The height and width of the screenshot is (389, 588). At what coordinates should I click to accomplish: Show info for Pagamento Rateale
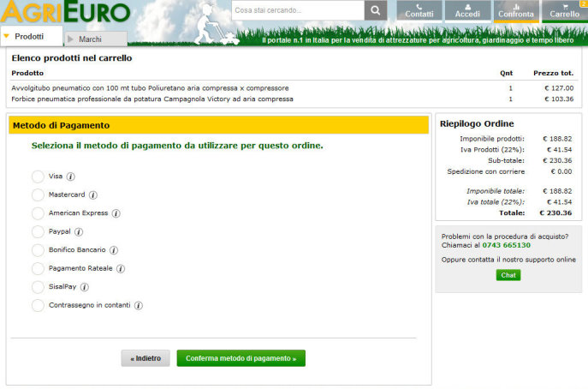(x=121, y=268)
